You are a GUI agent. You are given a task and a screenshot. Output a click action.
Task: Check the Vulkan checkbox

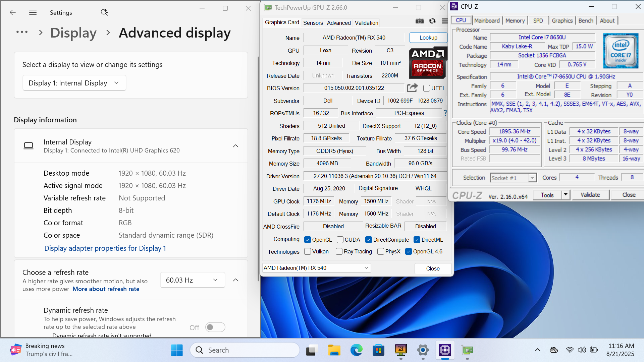click(308, 251)
